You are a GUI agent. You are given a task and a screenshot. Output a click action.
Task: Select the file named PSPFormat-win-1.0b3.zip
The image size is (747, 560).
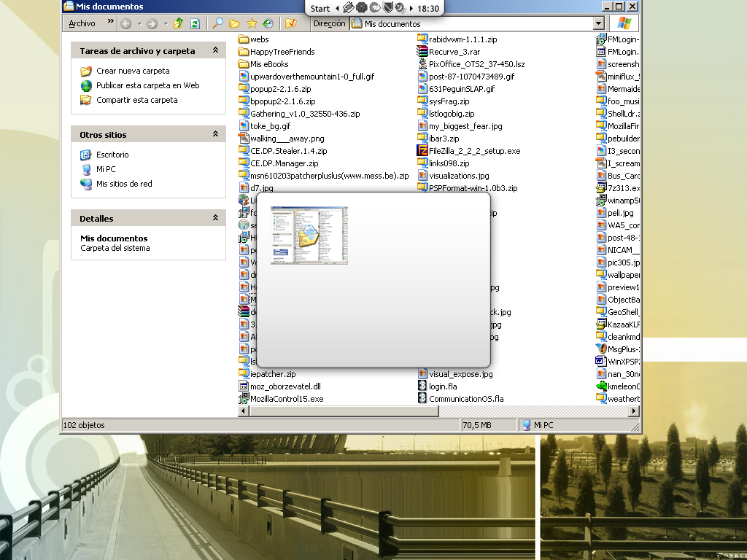click(473, 188)
